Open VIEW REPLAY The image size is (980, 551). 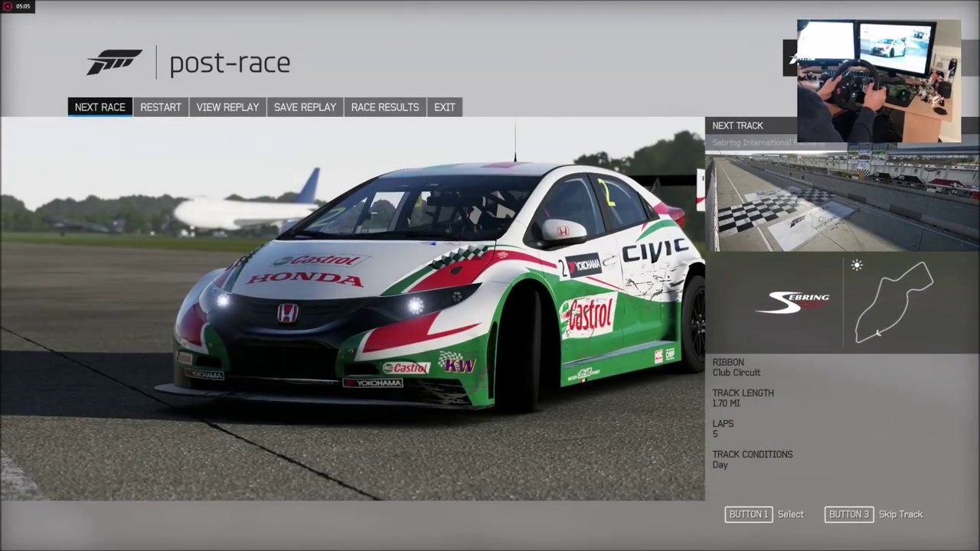[x=227, y=107]
